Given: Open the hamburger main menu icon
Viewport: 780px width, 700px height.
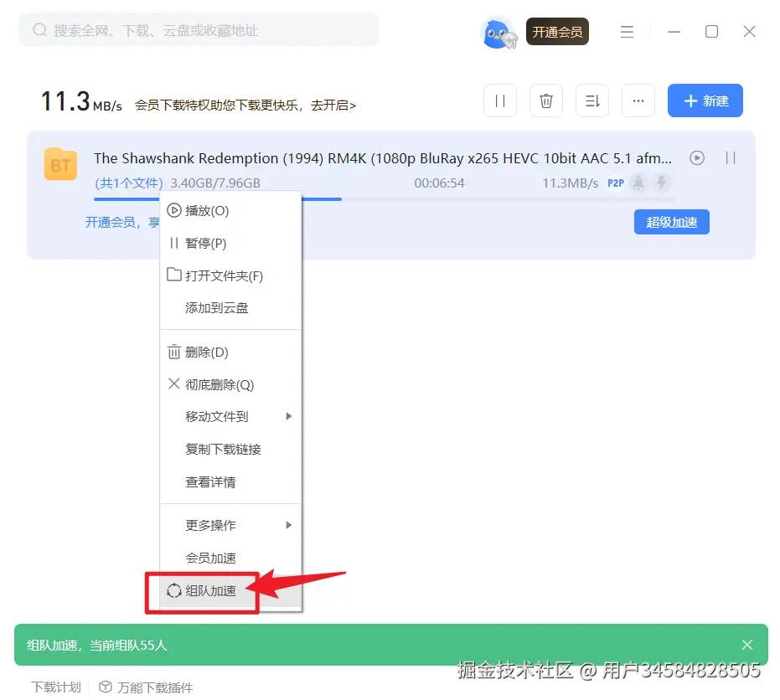Looking at the screenshot, I should click(627, 32).
